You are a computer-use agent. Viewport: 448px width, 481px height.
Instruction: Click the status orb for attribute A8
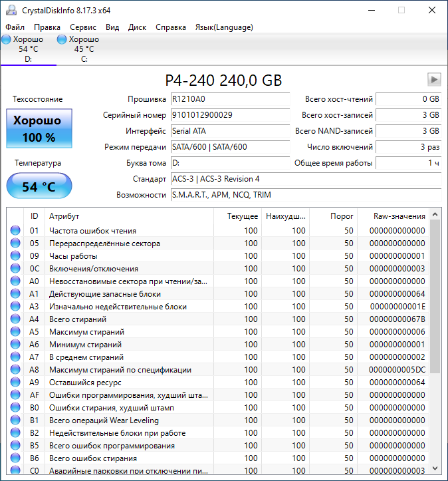tap(15, 370)
